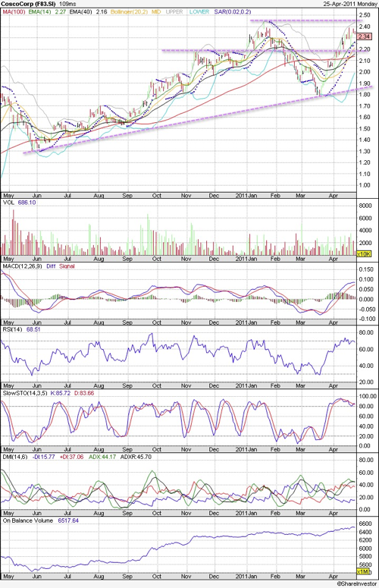This screenshot has width=379, height=588.
Task: Click the VOL panel label
Action: pyautogui.click(x=8, y=203)
